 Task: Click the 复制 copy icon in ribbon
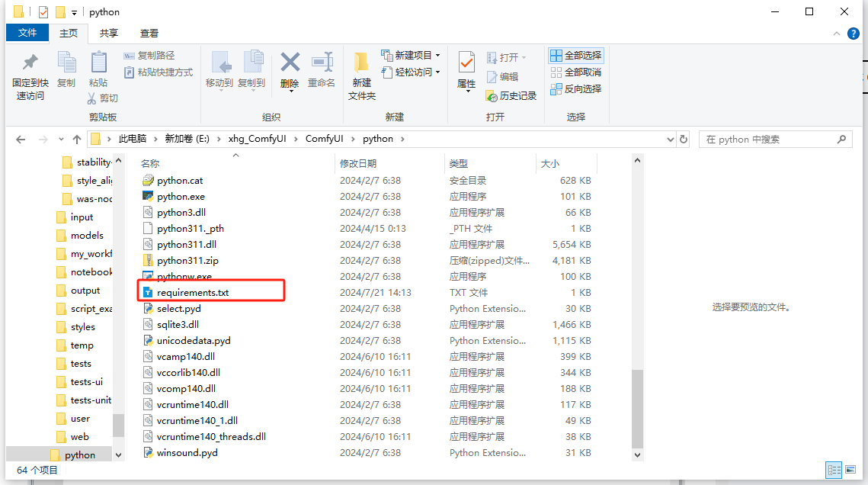(x=66, y=63)
